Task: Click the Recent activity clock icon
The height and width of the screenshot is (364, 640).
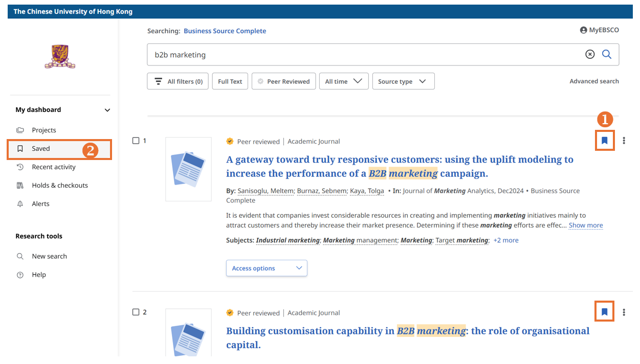Action: click(x=20, y=167)
